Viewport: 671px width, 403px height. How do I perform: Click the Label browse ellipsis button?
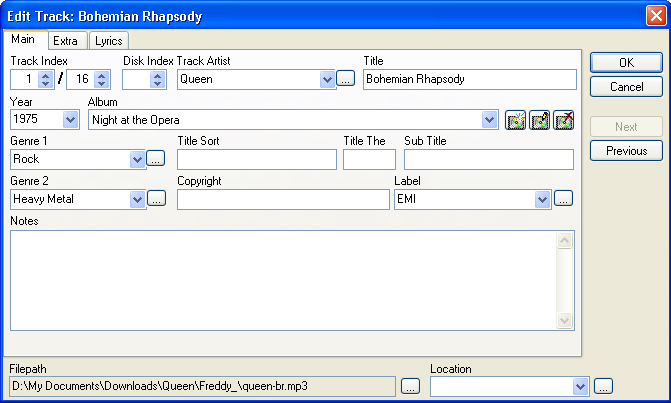(563, 199)
